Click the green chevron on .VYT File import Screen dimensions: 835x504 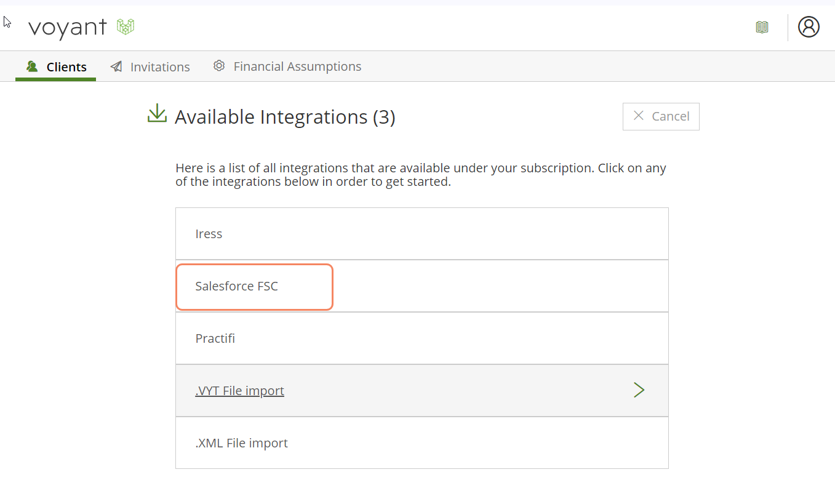coord(639,390)
